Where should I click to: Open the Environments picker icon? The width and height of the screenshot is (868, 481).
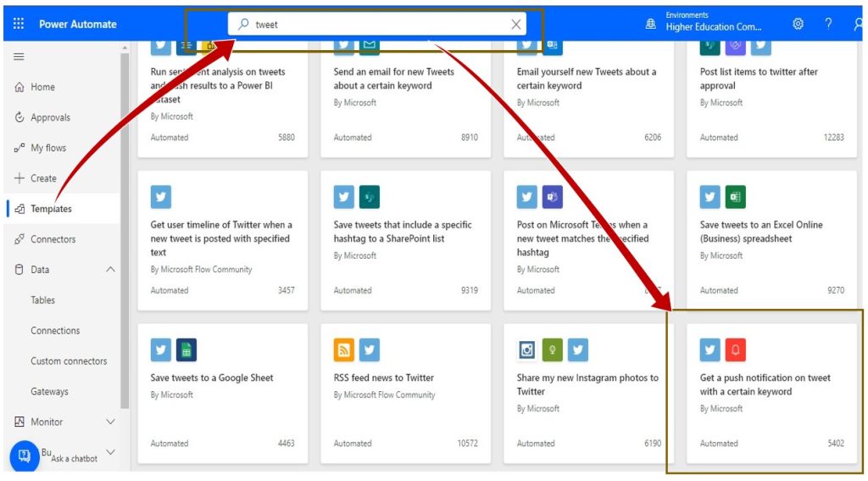(651, 25)
